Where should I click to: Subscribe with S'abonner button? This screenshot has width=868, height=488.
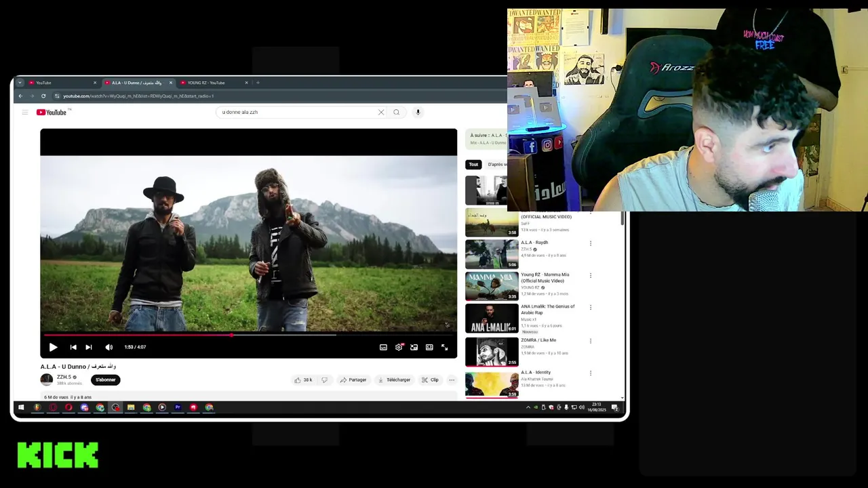point(106,380)
